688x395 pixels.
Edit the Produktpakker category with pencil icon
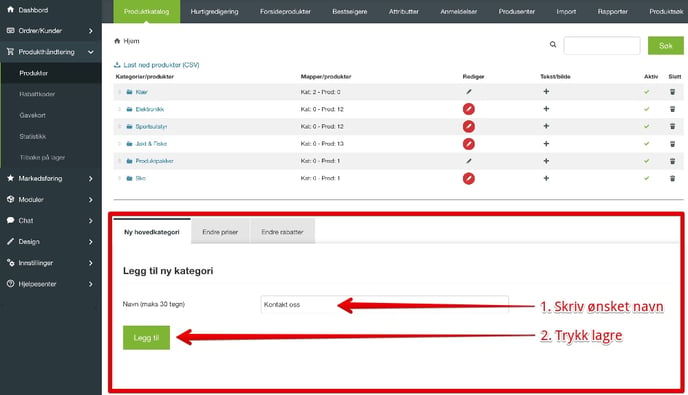coord(469,161)
